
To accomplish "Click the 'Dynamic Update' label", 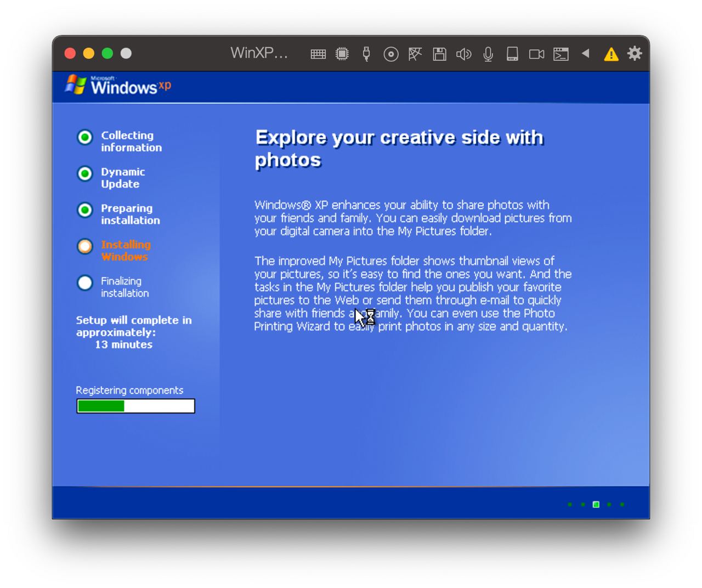I will (x=123, y=178).
